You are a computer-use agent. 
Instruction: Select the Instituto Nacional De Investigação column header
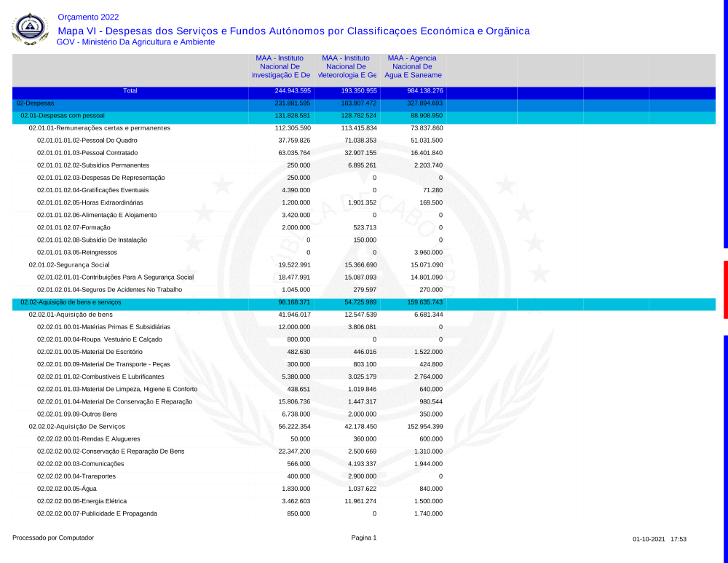pos(280,66)
